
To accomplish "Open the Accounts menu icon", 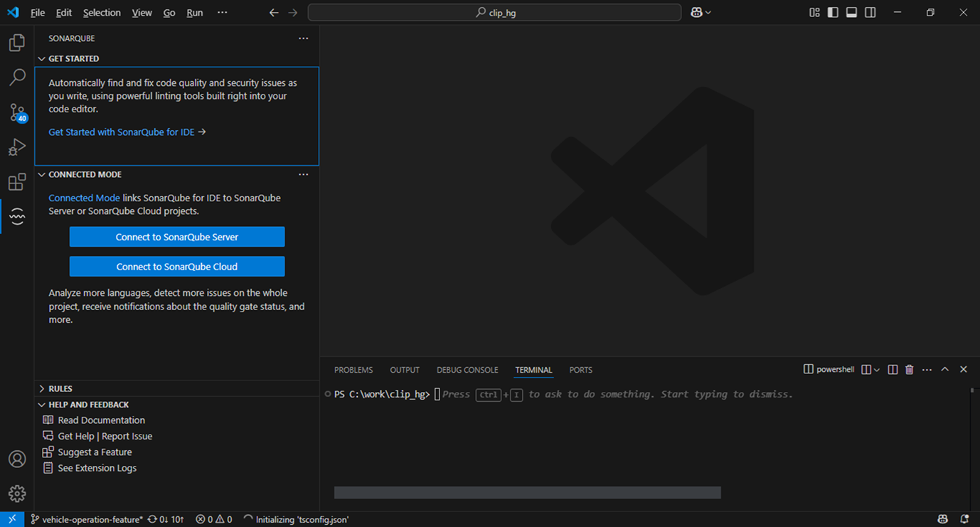I will [x=17, y=459].
